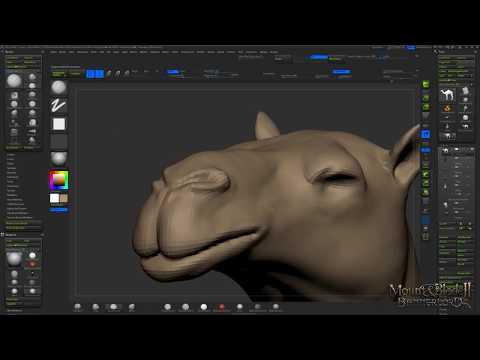
Task: Select rightmost brush icon in bottom shelf
Action: [276, 307]
